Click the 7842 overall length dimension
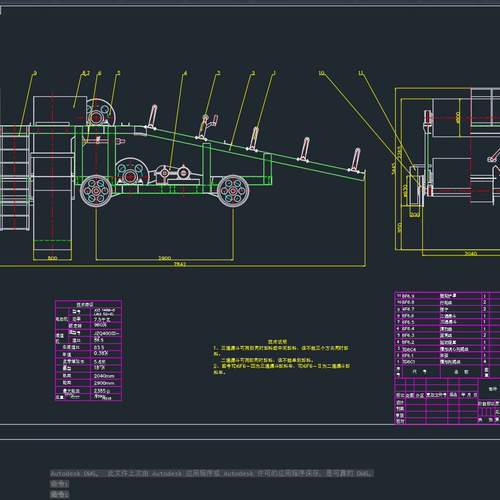 point(180,264)
